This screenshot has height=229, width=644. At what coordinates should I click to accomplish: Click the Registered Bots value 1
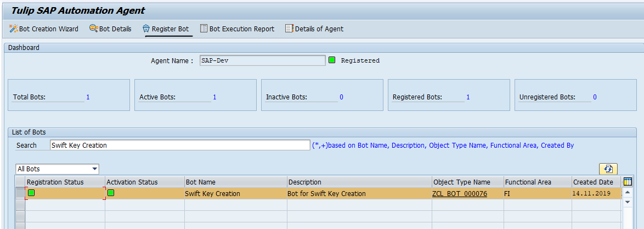pyautogui.click(x=468, y=97)
